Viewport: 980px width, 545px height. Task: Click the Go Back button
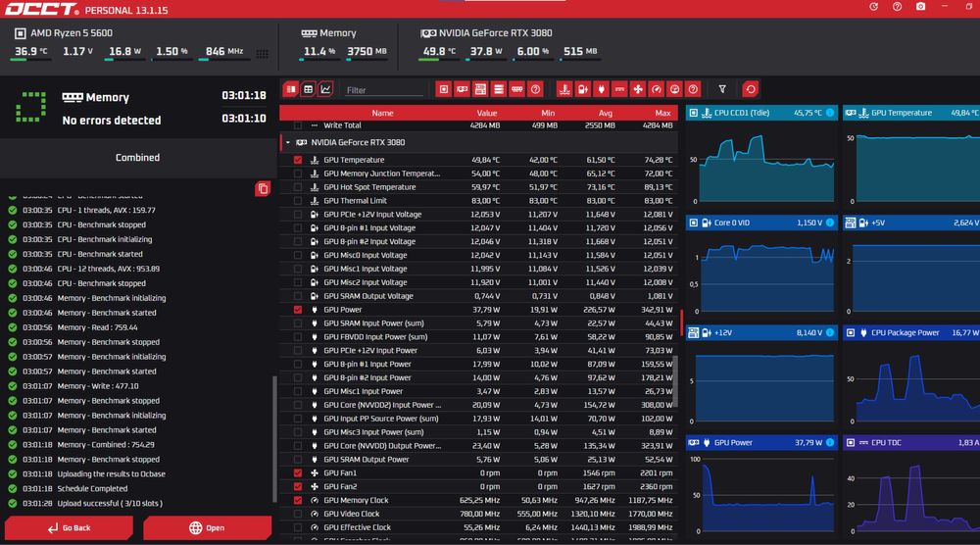coord(69,528)
